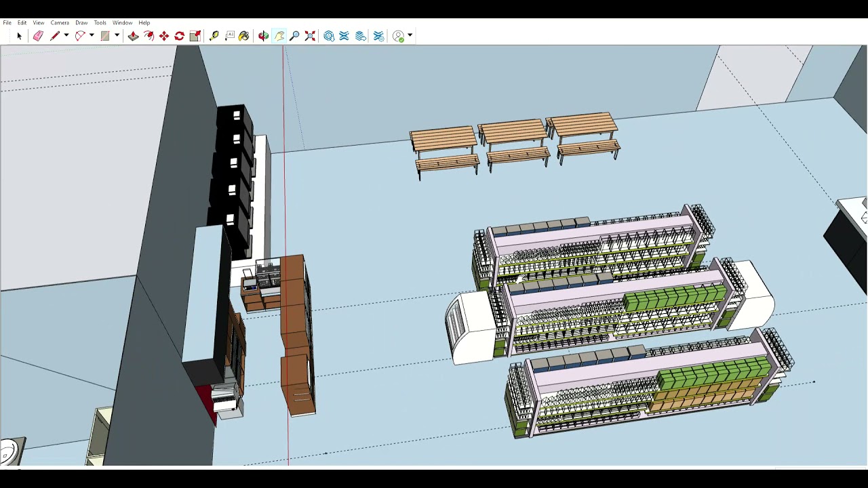868x488 pixels.
Task: Select the Push/Pull tool
Action: [x=133, y=36]
